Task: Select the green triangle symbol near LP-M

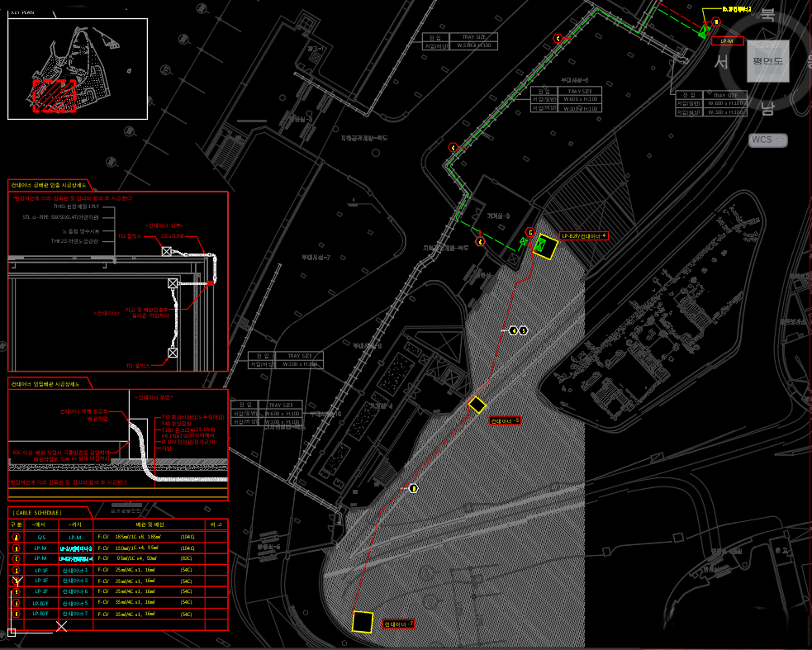Action: [703, 31]
